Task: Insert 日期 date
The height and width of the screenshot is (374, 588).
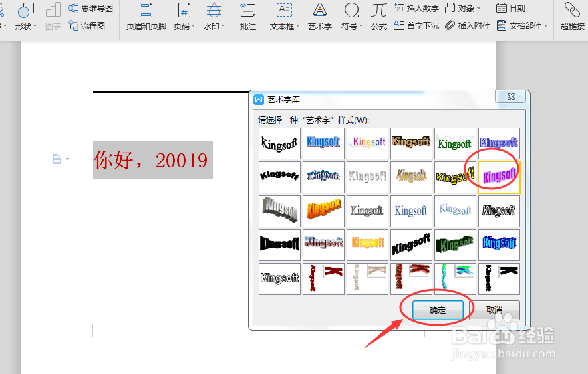Action: pos(510,8)
